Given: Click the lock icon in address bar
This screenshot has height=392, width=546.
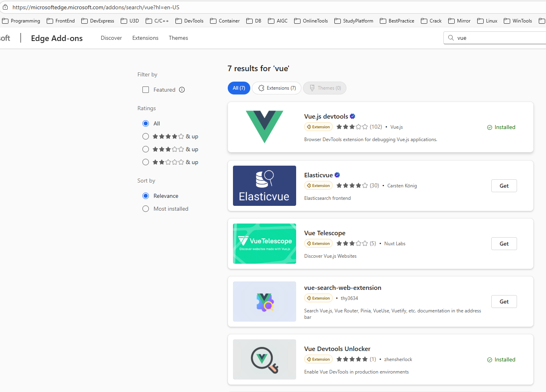Looking at the screenshot, I should [x=5, y=7].
